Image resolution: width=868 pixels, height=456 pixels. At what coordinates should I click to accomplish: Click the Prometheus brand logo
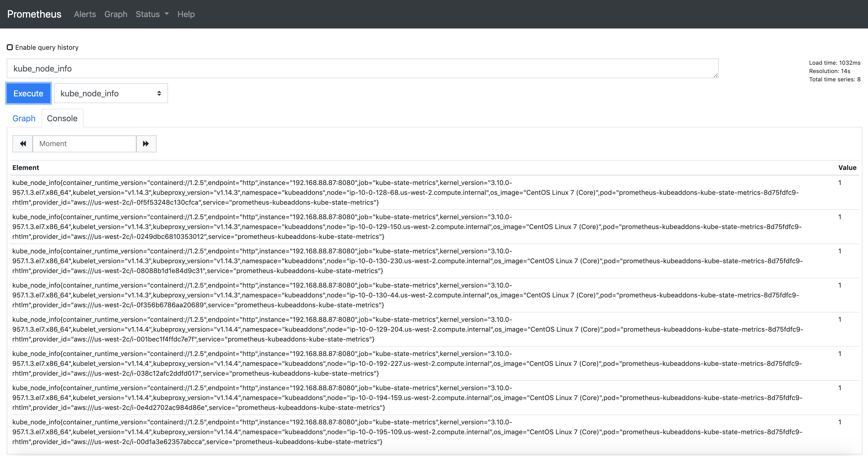tap(34, 14)
